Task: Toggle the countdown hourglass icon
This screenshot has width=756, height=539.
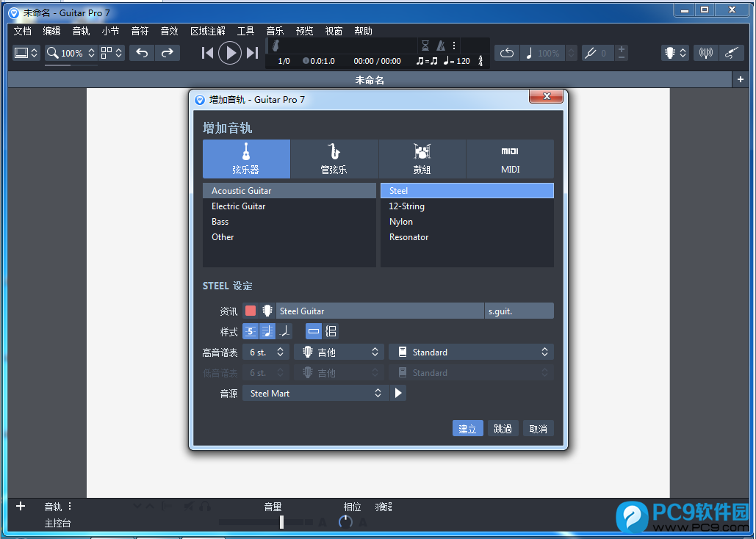Action: tap(425, 46)
